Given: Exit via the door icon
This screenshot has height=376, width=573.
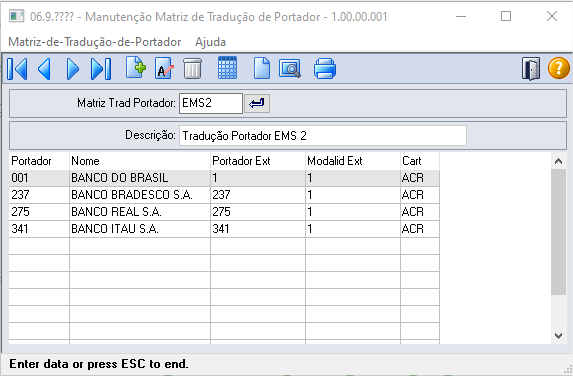Looking at the screenshot, I should click(531, 68).
